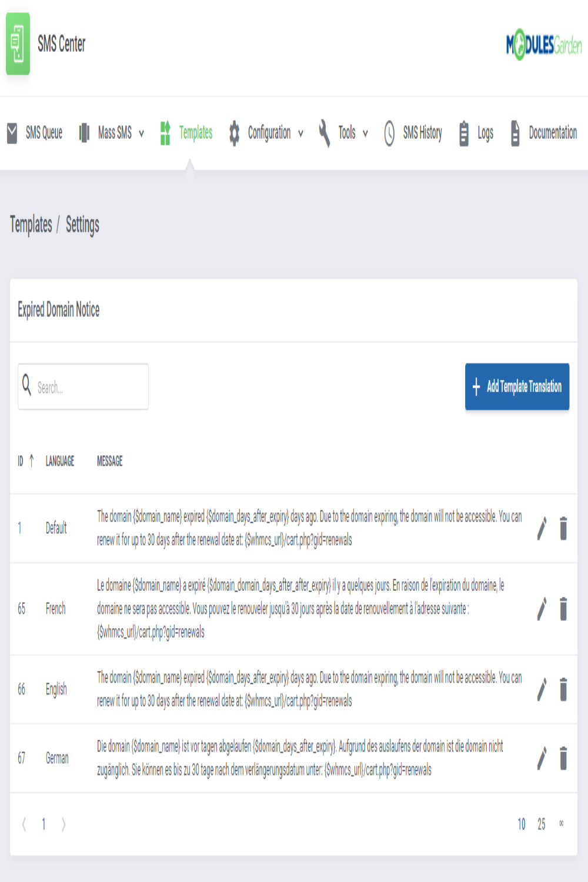Delete the French template translation
The width and height of the screenshot is (588, 882).
[x=563, y=609]
